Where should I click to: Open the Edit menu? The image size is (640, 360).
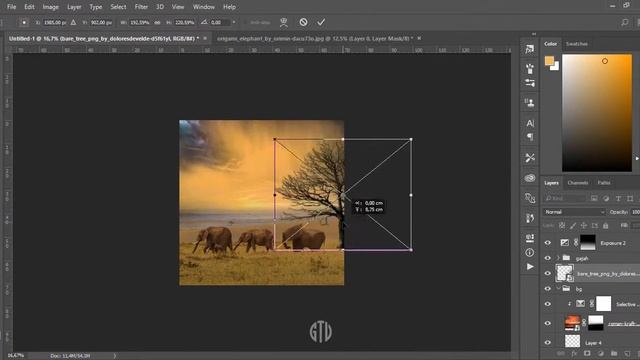coord(29,7)
